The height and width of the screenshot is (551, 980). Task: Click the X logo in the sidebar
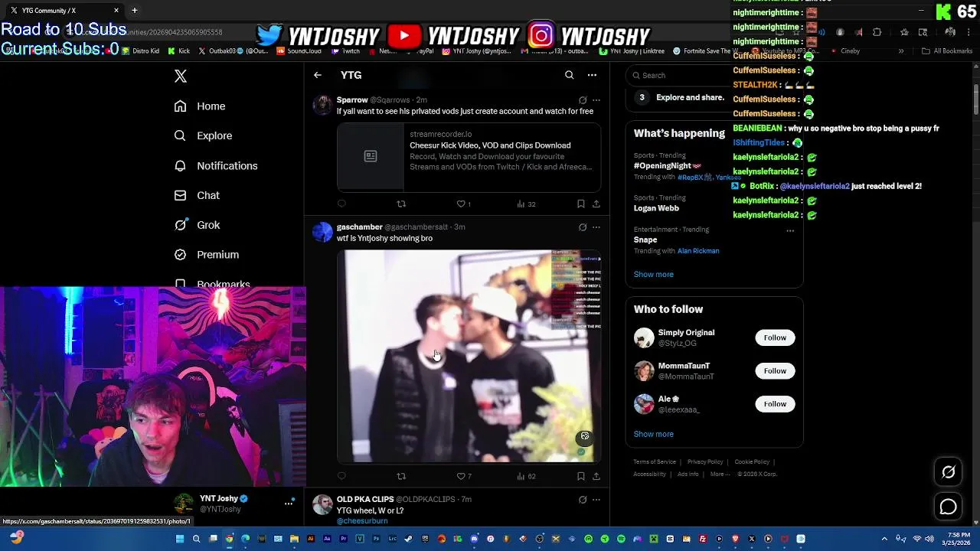click(x=181, y=76)
